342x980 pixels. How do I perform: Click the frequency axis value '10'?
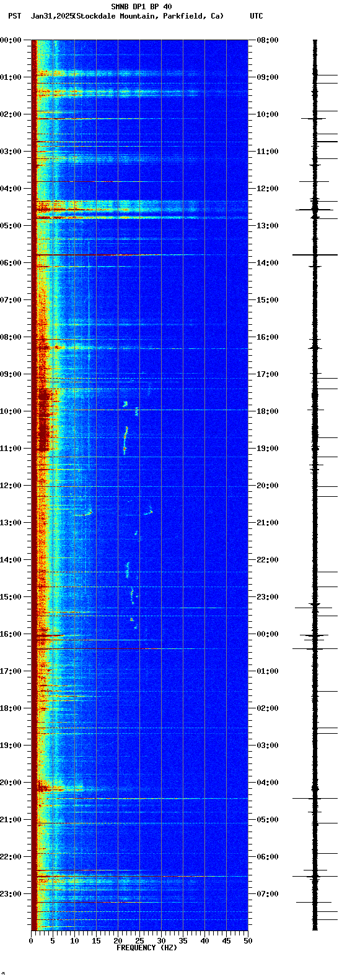(x=74, y=941)
